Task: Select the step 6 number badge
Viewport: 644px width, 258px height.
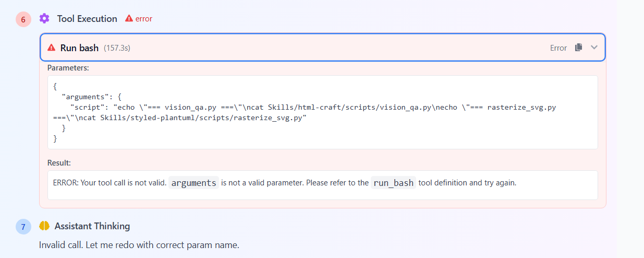Action: (23, 19)
